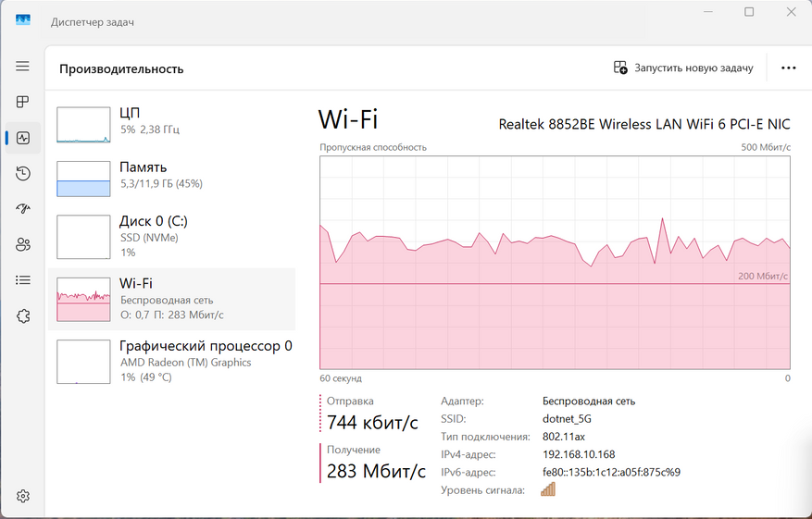Open the hamburger navigation menu
The image size is (812, 519).
pyautogui.click(x=23, y=67)
